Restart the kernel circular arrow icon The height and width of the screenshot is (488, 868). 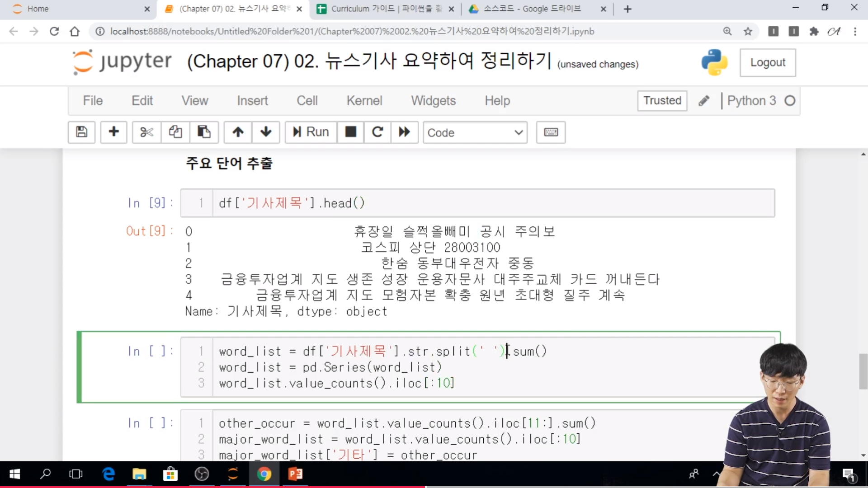pyautogui.click(x=377, y=132)
